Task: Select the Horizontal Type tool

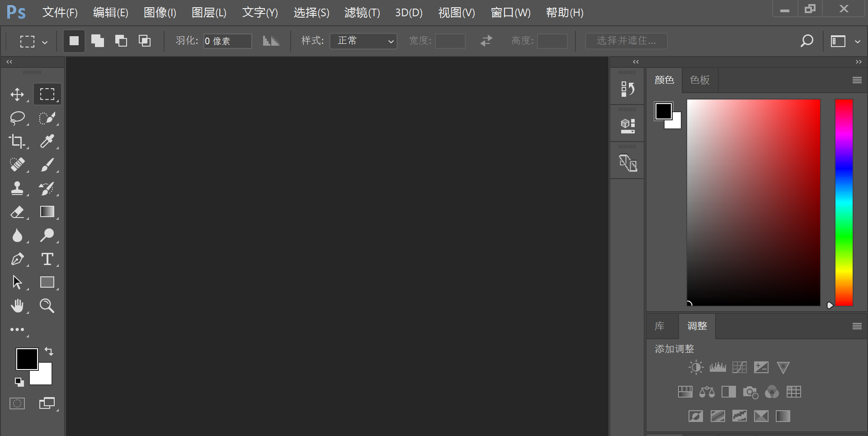Action: [47, 259]
